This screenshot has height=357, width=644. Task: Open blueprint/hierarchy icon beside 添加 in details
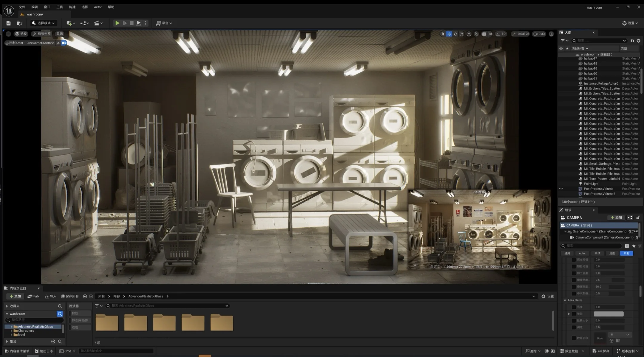630,218
